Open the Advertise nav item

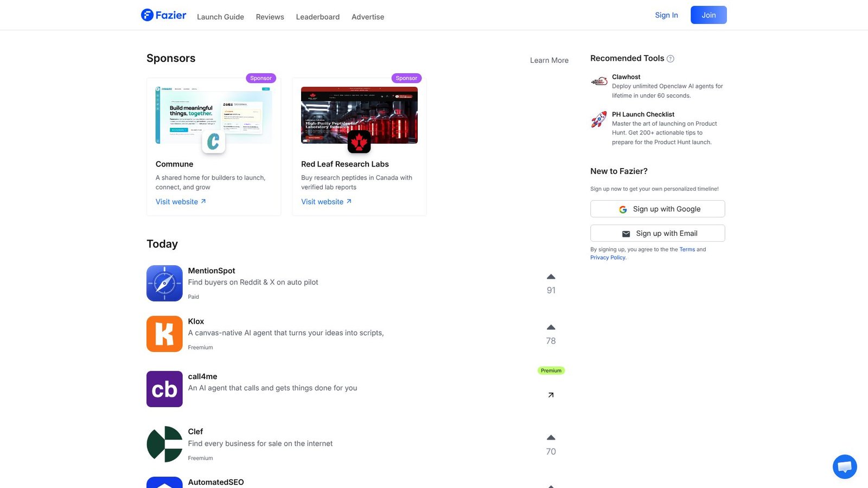click(x=368, y=17)
